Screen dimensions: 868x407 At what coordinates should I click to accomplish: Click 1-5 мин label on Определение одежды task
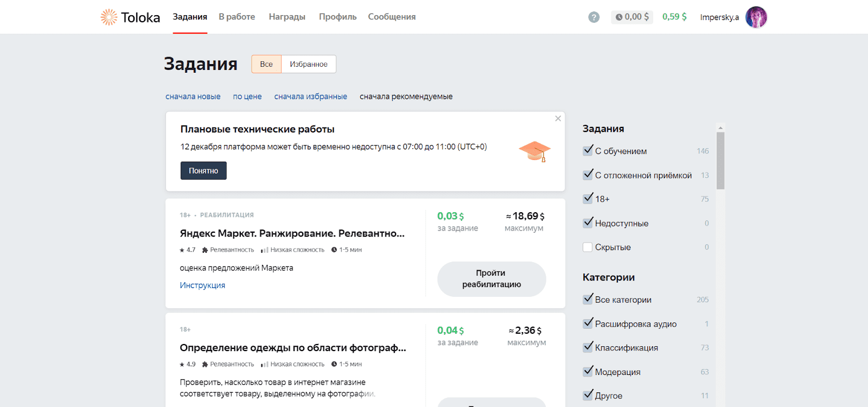[347, 365]
